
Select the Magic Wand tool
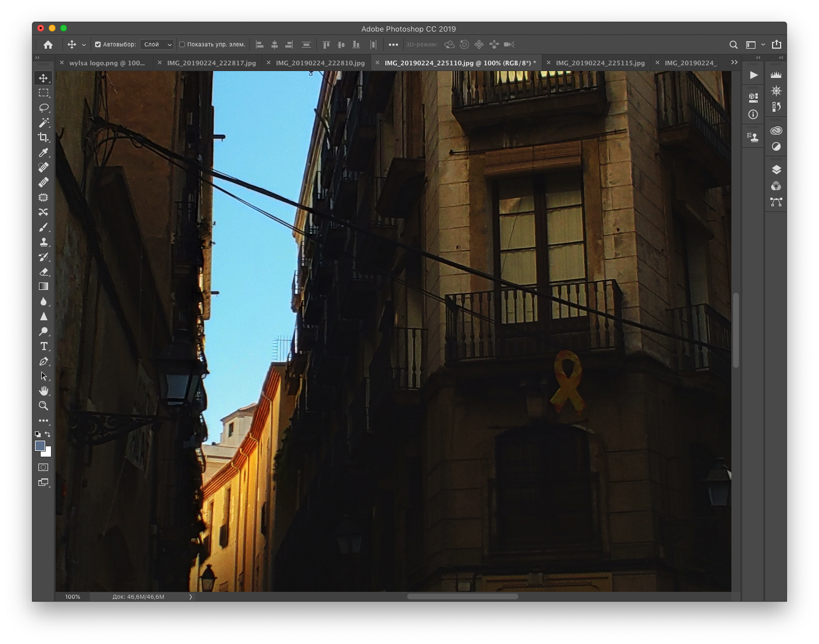pyautogui.click(x=44, y=123)
